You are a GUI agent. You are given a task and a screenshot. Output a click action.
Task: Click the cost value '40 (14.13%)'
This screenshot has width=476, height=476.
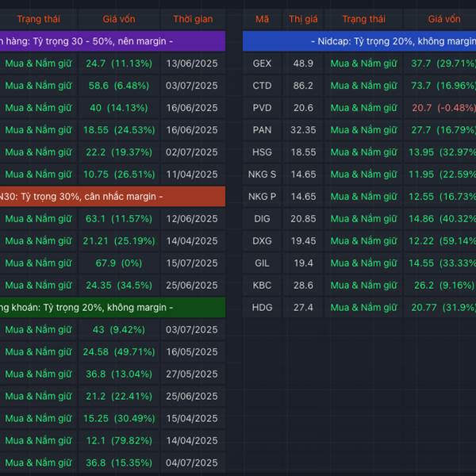point(119,108)
